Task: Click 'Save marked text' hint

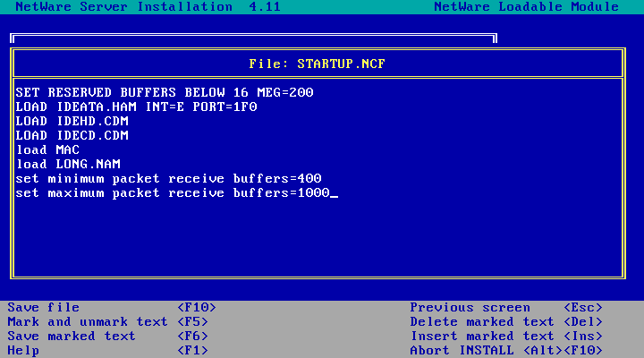Action: tap(72, 337)
